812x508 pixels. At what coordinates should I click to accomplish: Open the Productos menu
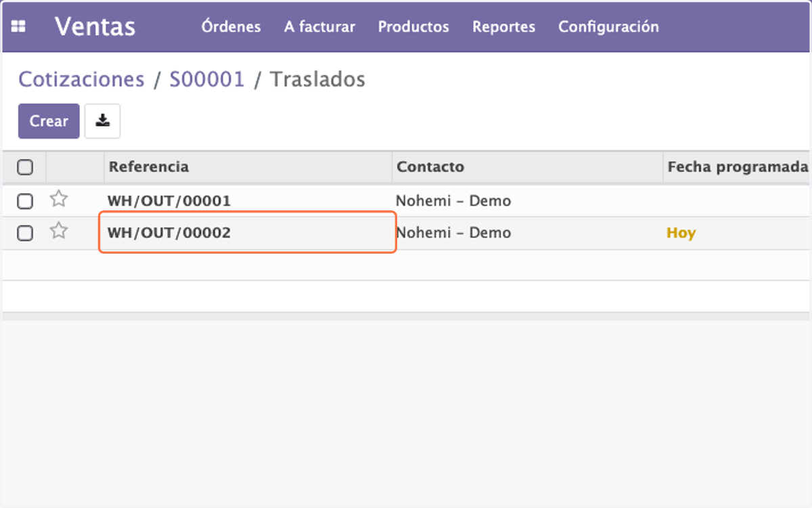[x=413, y=27]
